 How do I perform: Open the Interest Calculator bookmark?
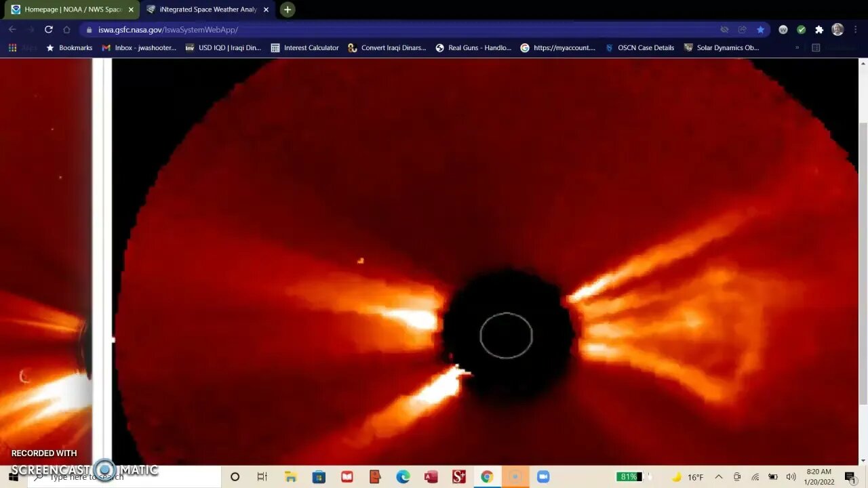click(304, 48)
